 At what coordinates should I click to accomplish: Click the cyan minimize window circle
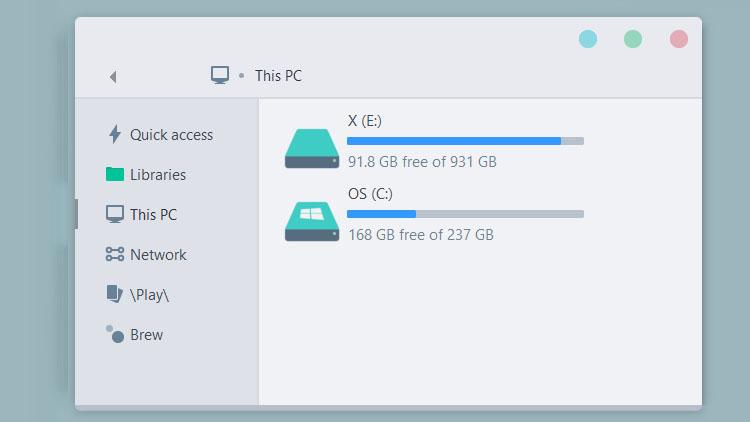588,39
